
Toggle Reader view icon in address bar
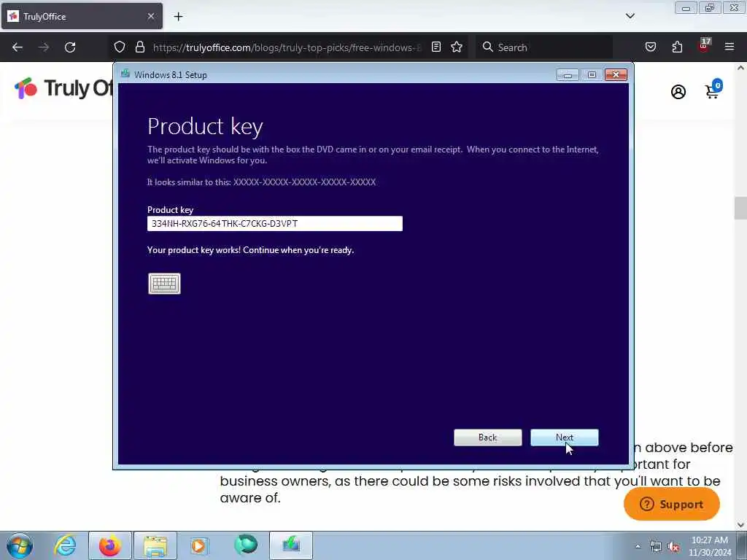coord(436,47)
